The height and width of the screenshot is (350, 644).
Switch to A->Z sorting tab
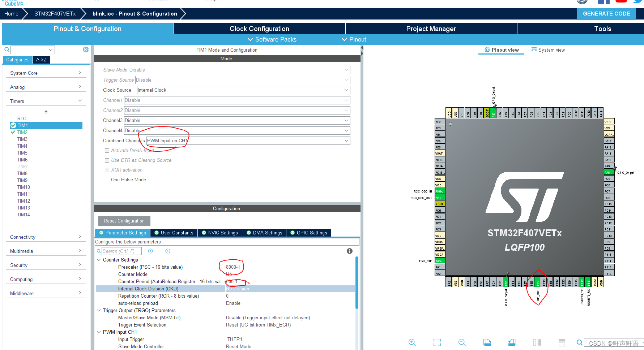pos(41,60)
